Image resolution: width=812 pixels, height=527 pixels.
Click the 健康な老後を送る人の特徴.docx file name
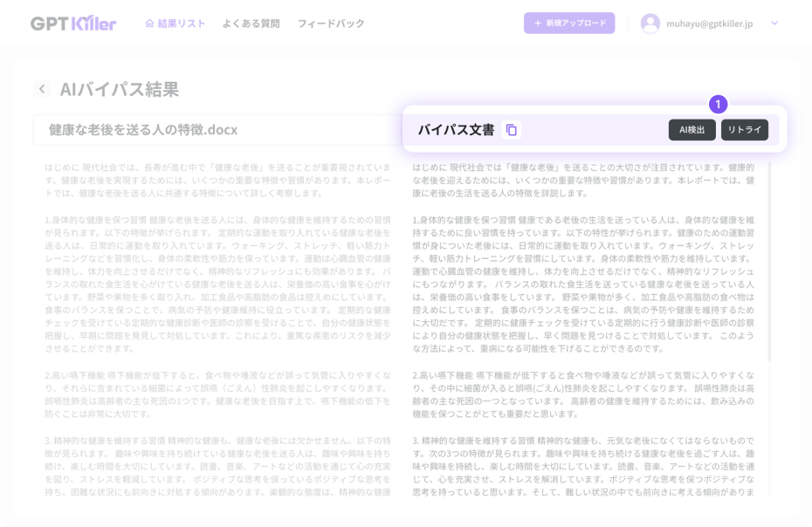coord(143,129)
